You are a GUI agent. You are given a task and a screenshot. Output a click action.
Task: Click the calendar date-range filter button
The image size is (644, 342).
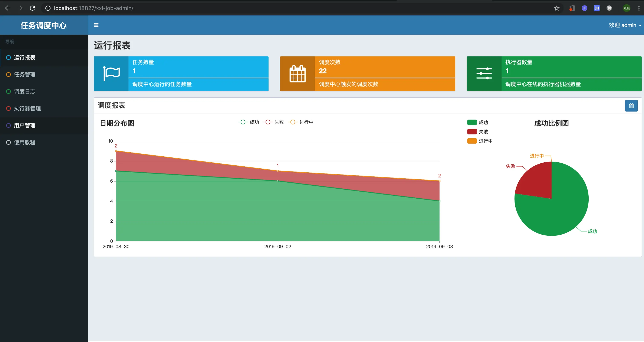631,106
